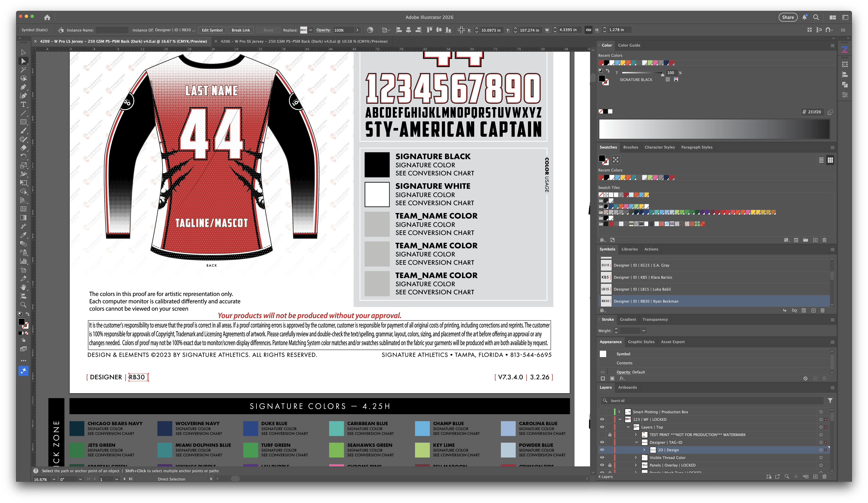
Task: Pick the Eyedropper tool
Action: [x=23, y=235]
